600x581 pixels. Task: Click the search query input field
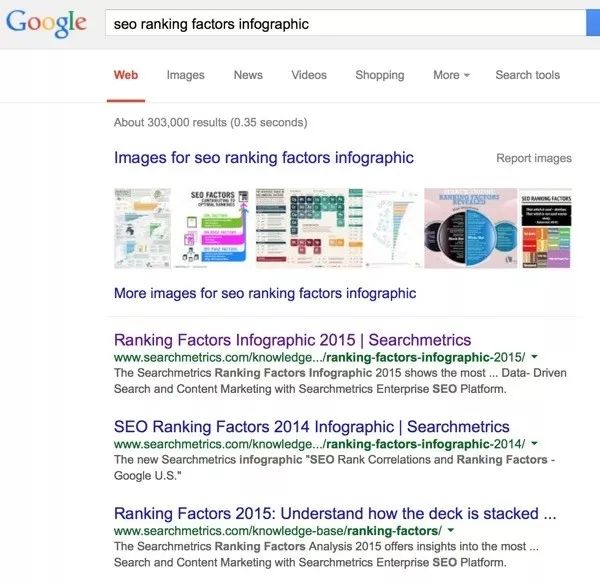coord(345,23)
